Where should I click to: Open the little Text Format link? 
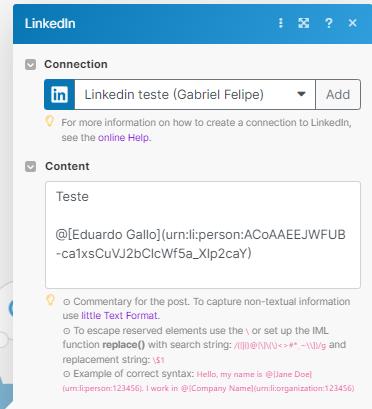(x=120, y=315)
